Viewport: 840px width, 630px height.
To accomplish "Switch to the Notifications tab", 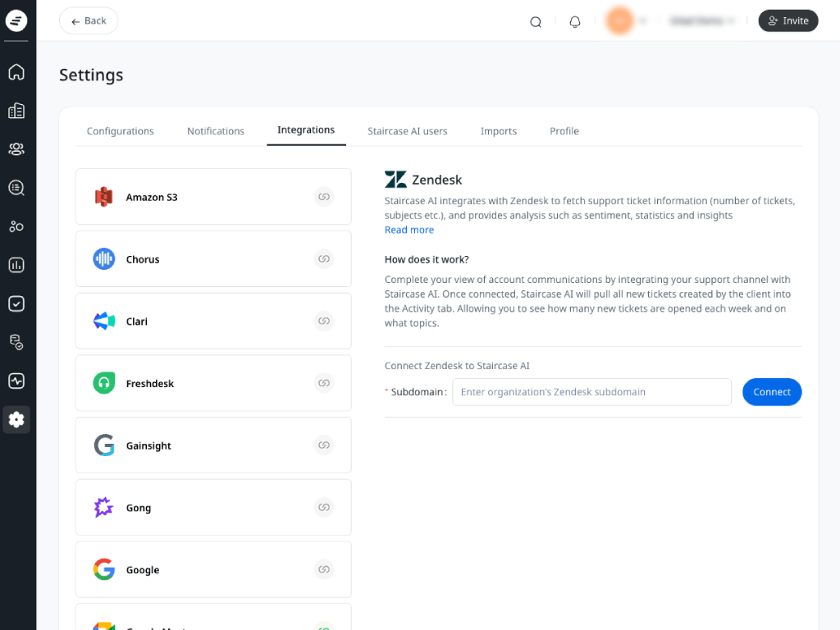I will [x=216, y=131].
